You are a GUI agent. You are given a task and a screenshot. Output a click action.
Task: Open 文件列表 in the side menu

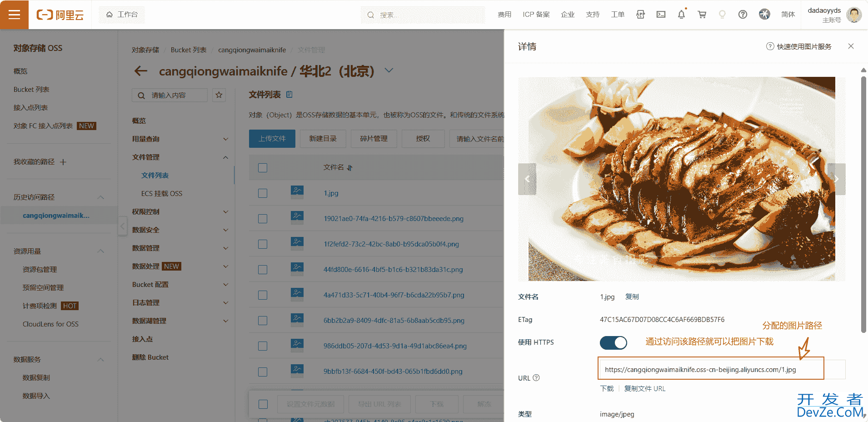click(155, 176)
